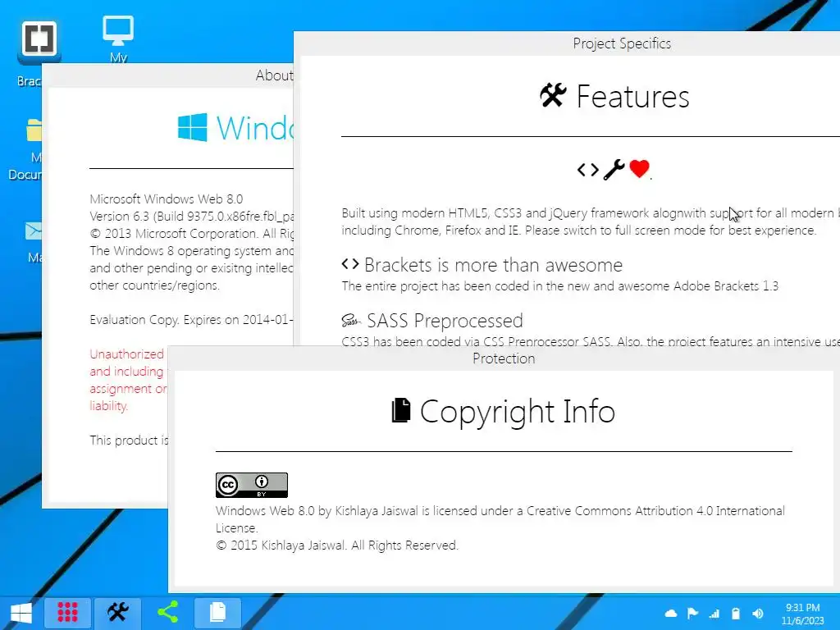
Task: Click the red heart icon under Features
Action: pos(639,169)
